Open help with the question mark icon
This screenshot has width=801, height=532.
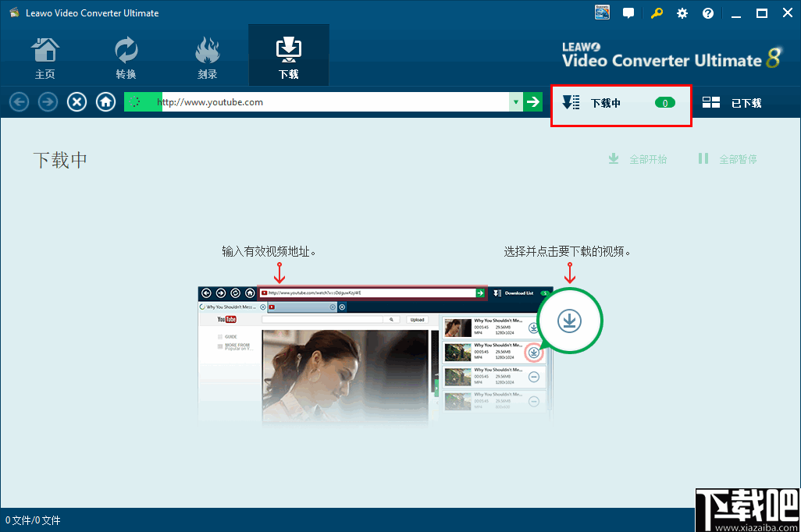[708, 13]
